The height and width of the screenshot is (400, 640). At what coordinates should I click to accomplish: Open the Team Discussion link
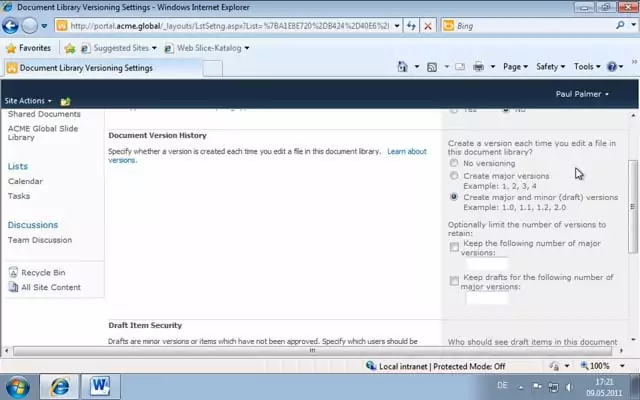[x=40, y=240]
